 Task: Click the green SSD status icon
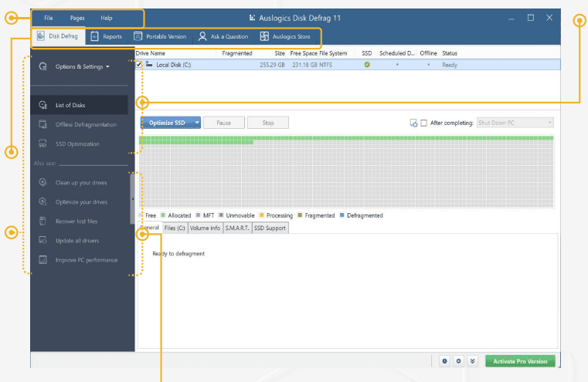pos(367,65)
